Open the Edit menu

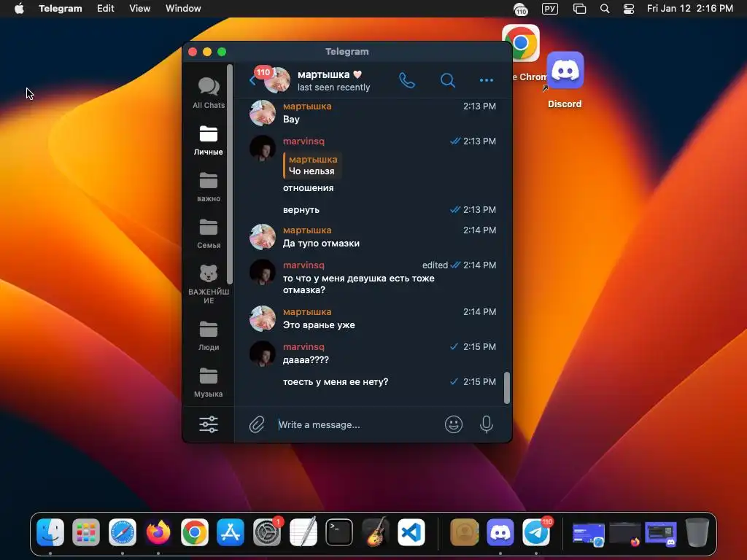pos(105,9)
